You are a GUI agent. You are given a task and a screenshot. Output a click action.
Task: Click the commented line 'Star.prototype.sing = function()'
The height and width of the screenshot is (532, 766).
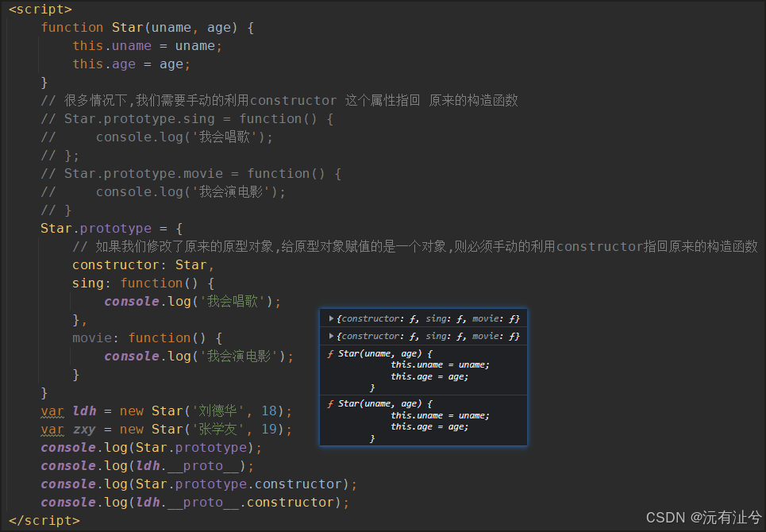pyautogui.click(x=187, y=119)
